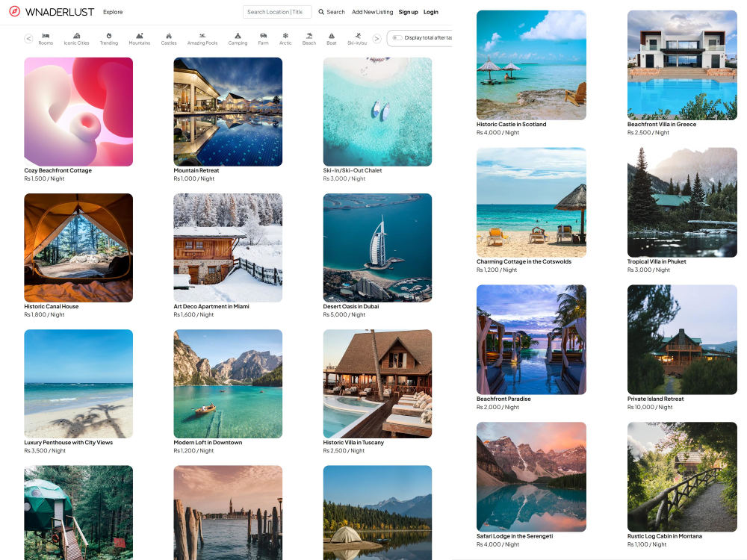
Task: Select the Arctic snowflake category icon
Action: (285, 36)
